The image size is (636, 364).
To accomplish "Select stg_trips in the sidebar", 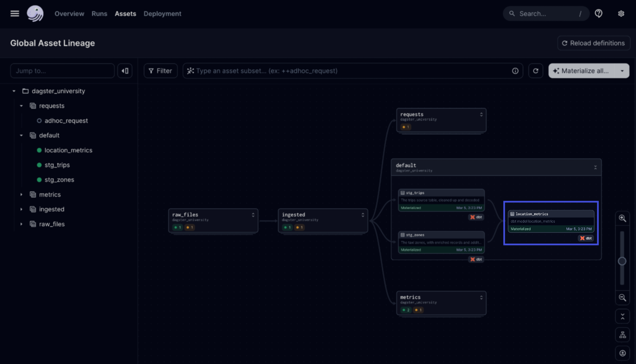I will [57, 165].
